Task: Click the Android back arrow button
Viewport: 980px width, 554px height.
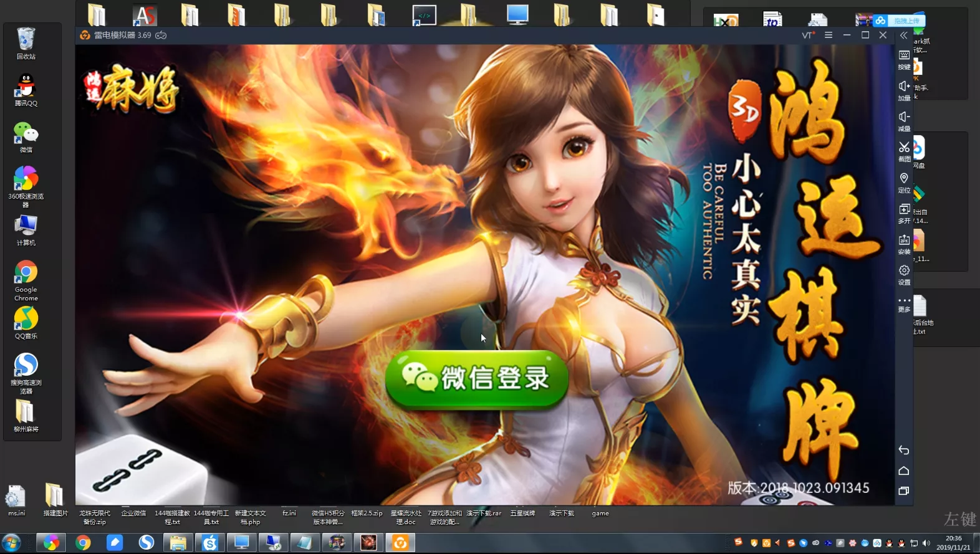Action: point(904,450)
